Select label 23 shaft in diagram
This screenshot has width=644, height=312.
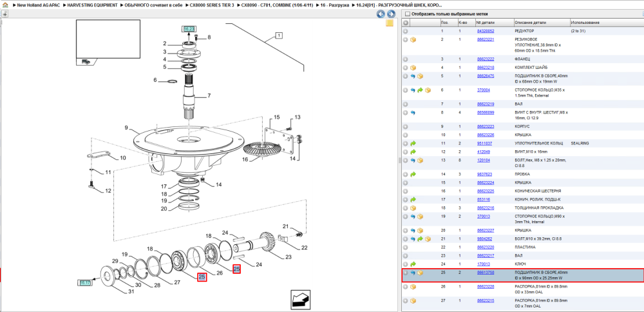(x=289, y=258)
